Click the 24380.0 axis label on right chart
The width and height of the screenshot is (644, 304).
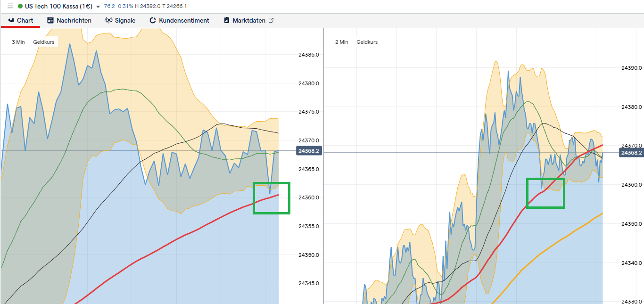[632, 107]
